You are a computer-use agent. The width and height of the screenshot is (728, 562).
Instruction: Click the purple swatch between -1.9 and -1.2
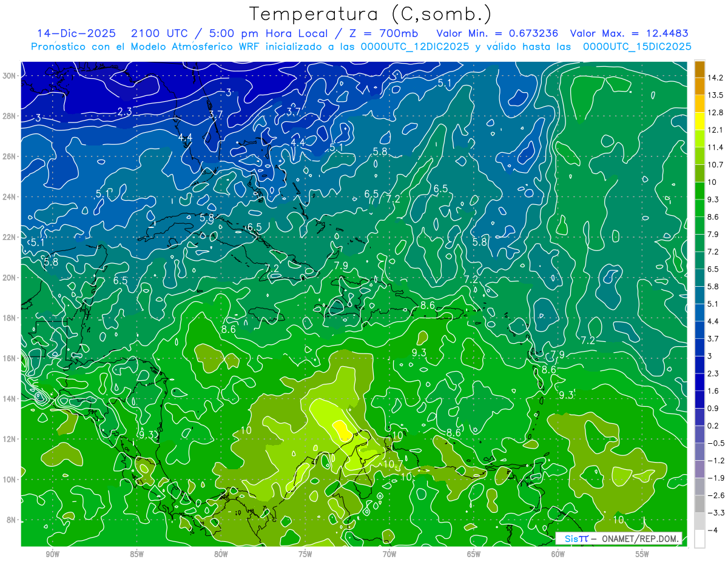coord(699,469)
